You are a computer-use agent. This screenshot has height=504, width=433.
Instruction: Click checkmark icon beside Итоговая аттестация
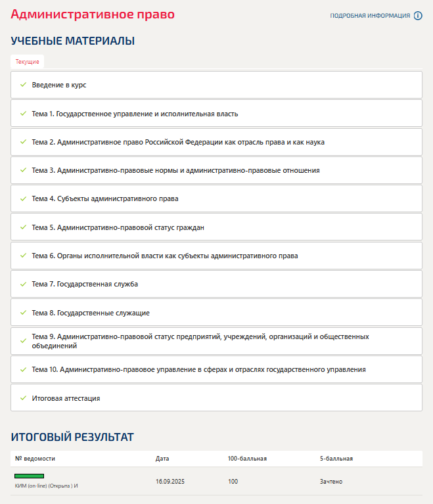pyautogui.click(x=23, y=398)
